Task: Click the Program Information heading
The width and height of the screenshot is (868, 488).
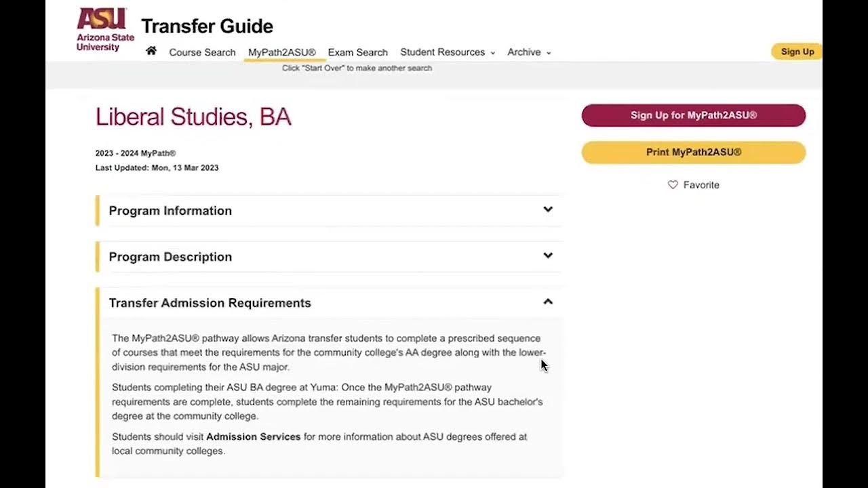Action: pyautogui.click(x=170, y=211)
